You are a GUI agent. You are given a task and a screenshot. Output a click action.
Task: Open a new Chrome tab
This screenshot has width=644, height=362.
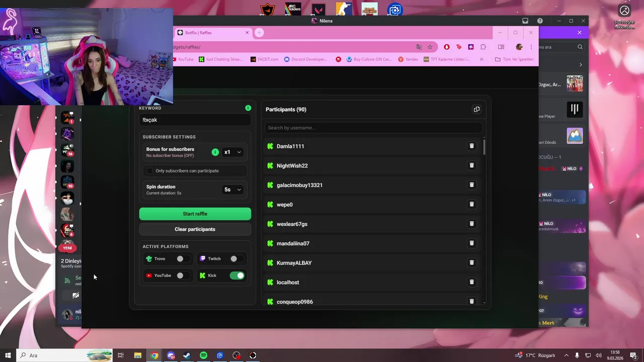coord(259,33)
